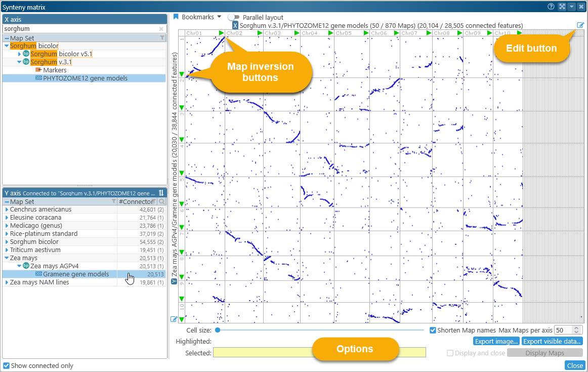
Task: Toggle the Parallel layout switch
Action: pyautogui.click(x=234, y=17)
